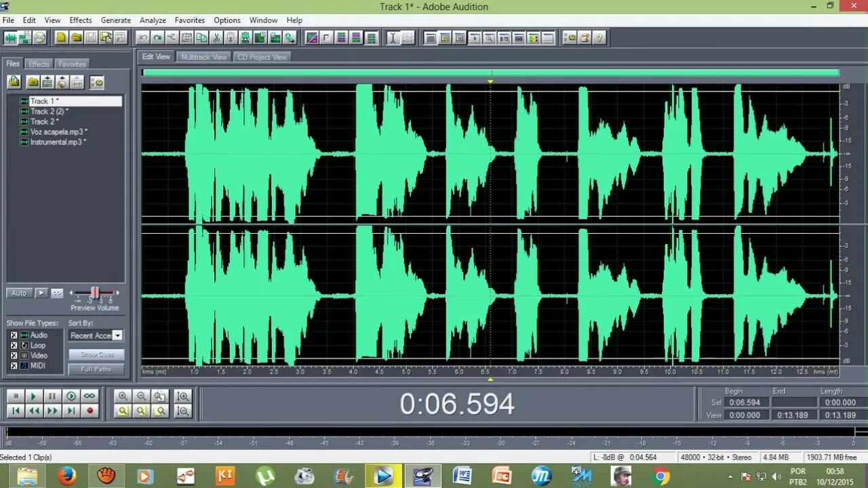Redo the last edit
Image resolution: width=868 pixels, height=488 pixels.
[x=157, y=38]
